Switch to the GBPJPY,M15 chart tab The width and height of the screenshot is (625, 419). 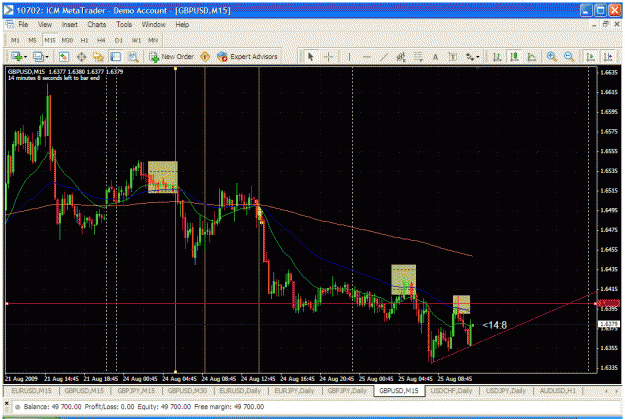pyautogui.click(x=136, y=391)
